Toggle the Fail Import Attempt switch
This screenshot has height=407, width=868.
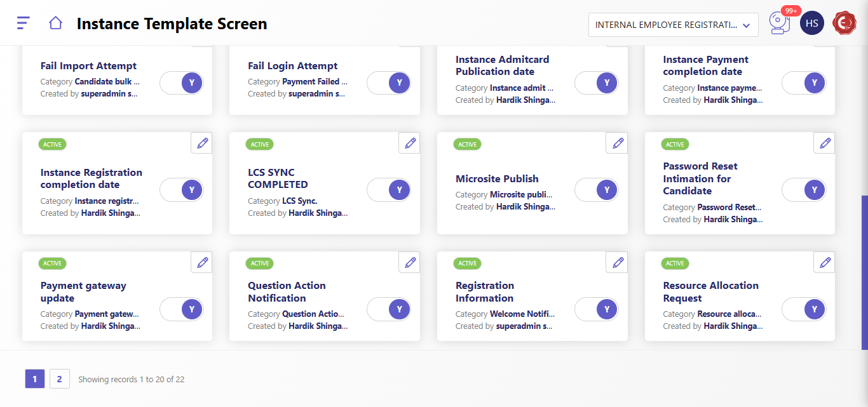182,83
